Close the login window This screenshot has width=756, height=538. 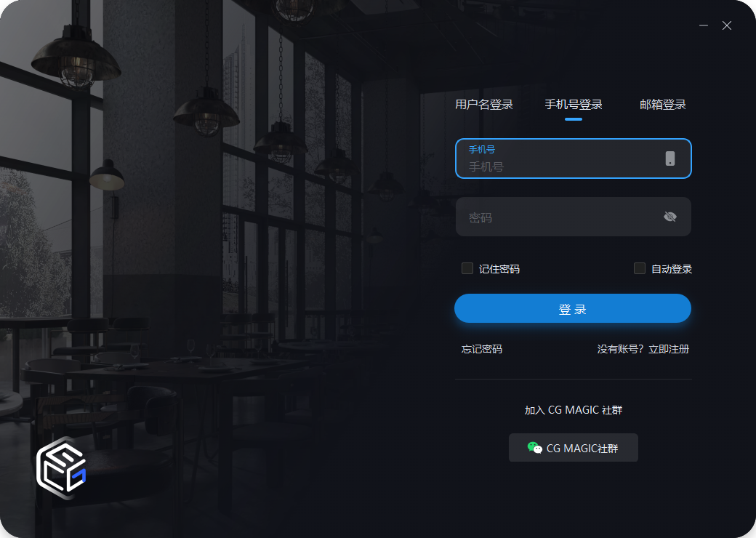point(727,25)
